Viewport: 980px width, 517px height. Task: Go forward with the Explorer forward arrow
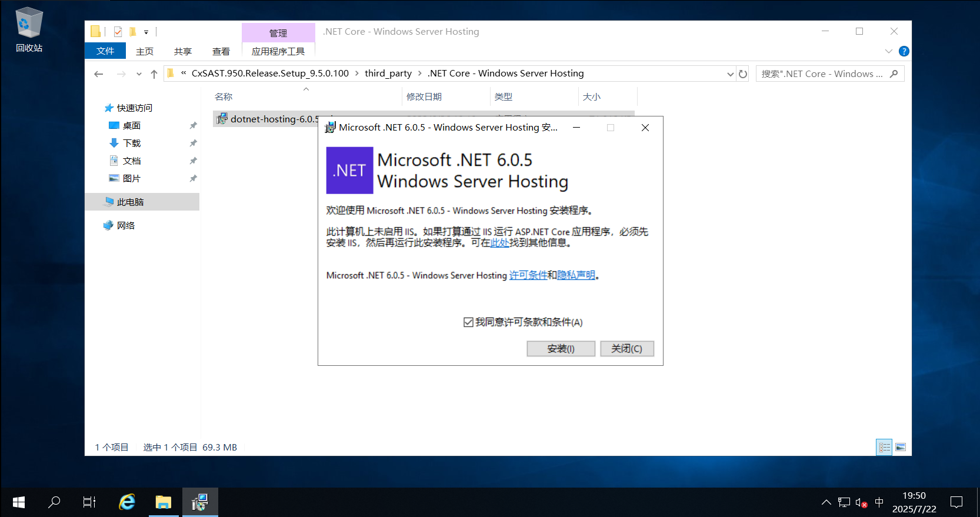click(121, 74)
